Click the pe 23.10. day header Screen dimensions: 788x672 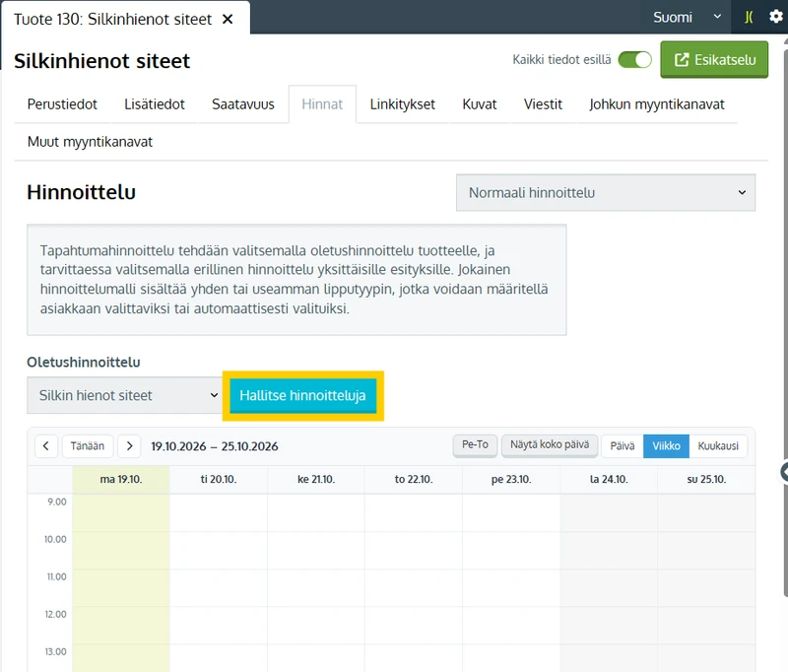511,479
